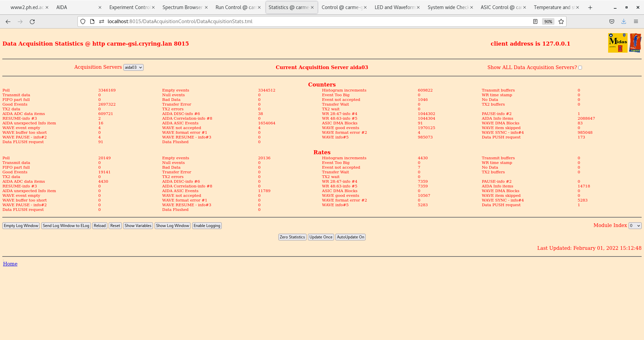Close the AIDA tab
This screenshot has width=644, height=340.
(x=100, y=7)
